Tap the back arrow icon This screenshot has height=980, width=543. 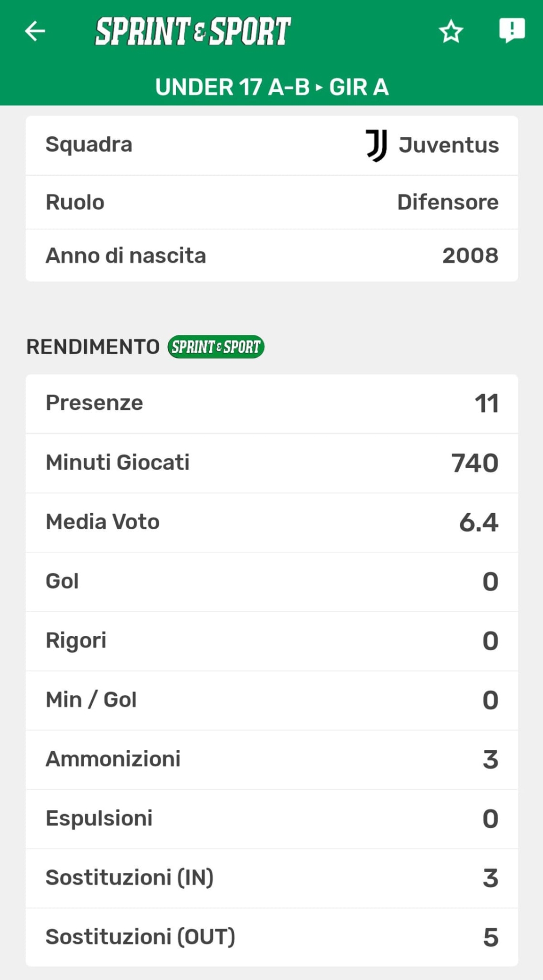[35, 31]
